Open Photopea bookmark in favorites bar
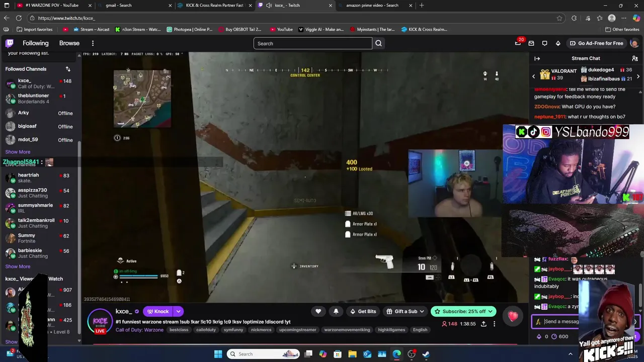 coord(190,29)
